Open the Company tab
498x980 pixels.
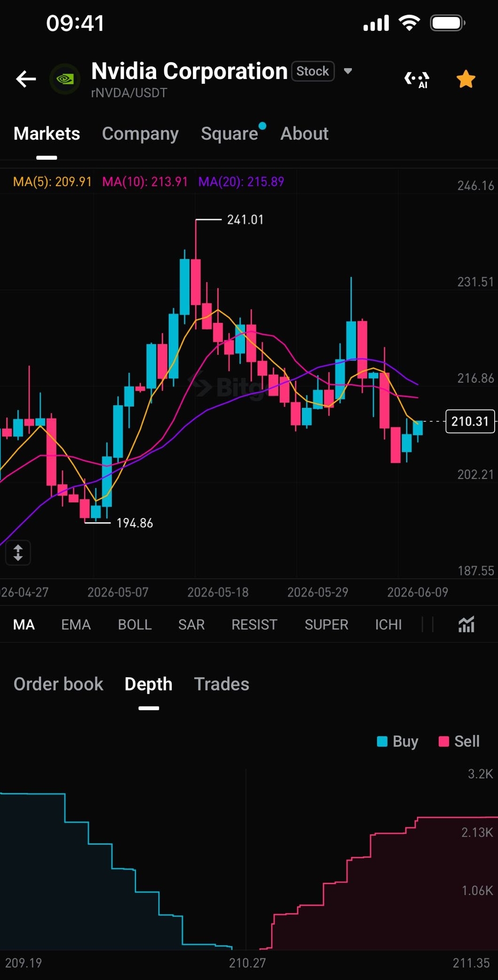[x=140, y=134]
